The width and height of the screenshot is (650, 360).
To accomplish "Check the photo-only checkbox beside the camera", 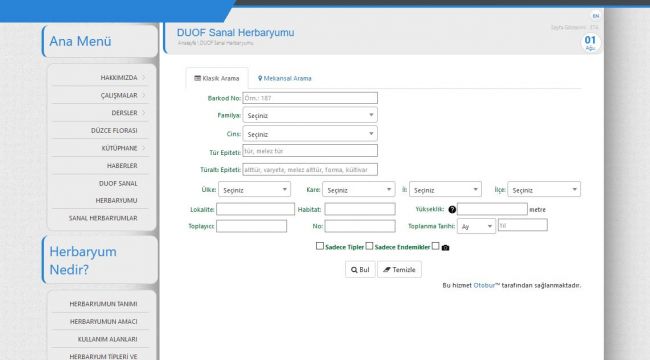I will [x=435, y=246].
